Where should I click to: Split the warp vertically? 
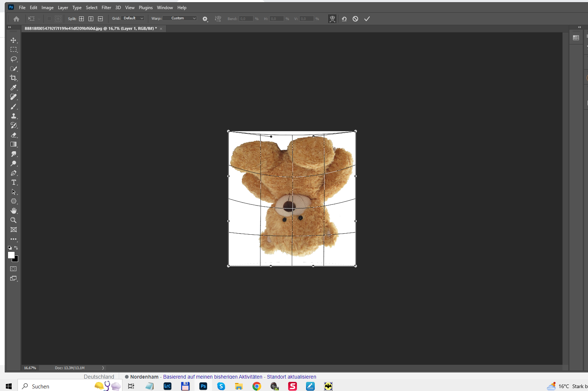[91, 19]
